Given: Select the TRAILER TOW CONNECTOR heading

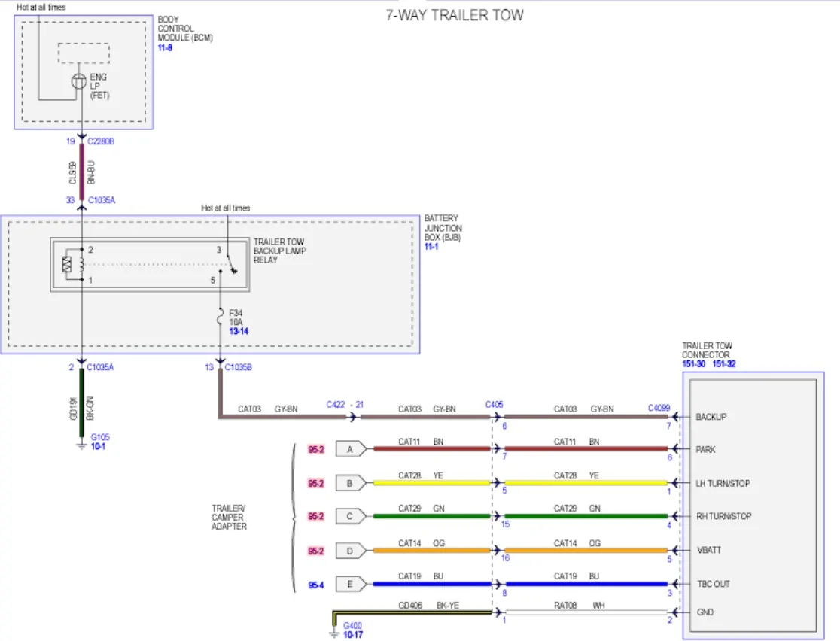Looking at the screenshot, I should click(x=707, y=351).
